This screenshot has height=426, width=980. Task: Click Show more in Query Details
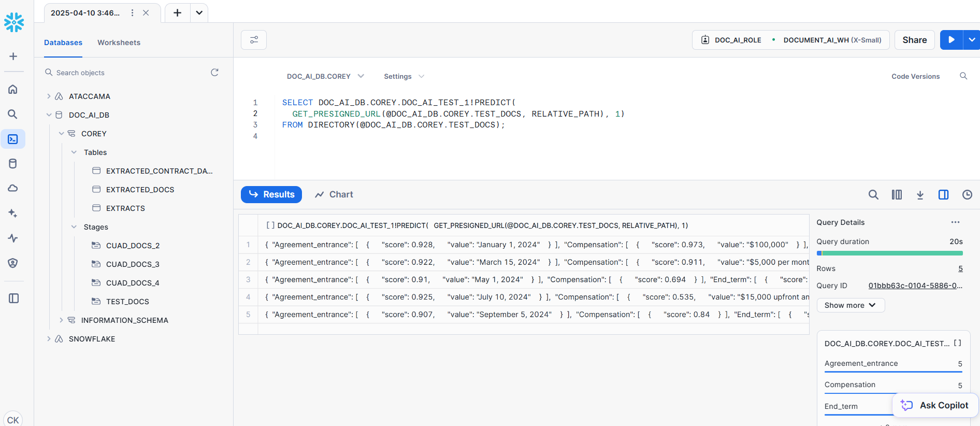[x=851, y=305]
